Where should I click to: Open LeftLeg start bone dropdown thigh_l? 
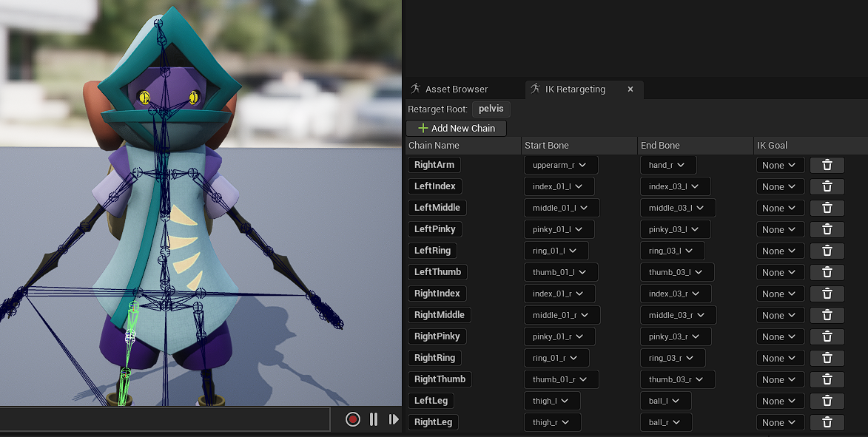coord(552,401)
